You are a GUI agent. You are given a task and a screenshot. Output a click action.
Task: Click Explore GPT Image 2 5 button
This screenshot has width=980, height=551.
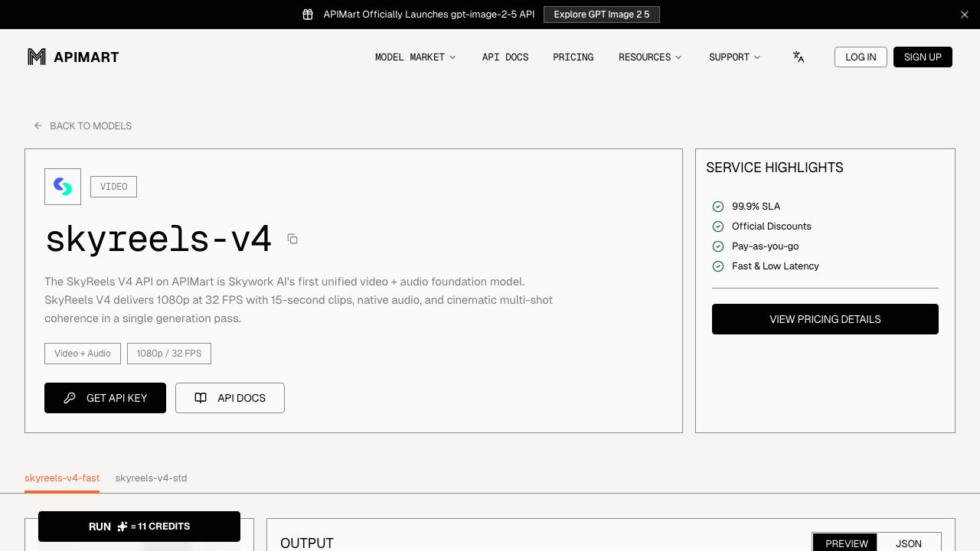click(602, 15)
